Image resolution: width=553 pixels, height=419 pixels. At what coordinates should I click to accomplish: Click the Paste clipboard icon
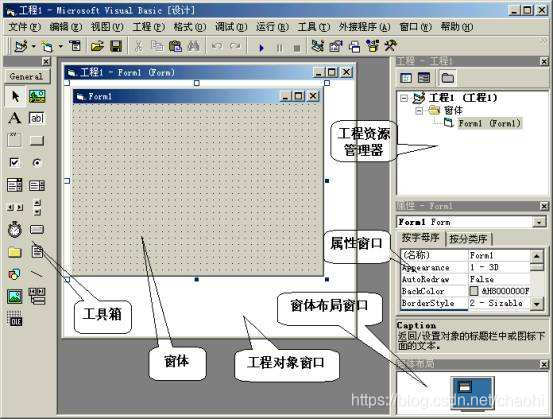175,46
